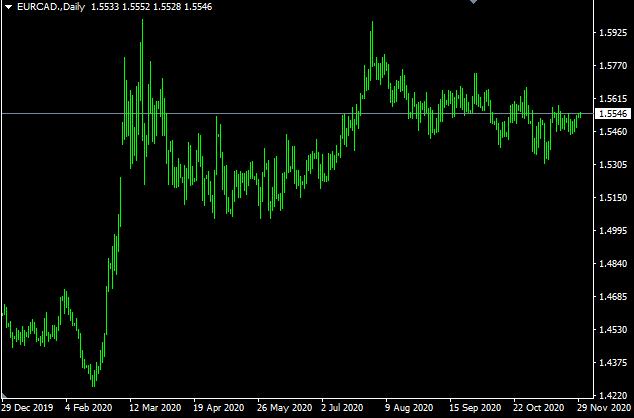The width and height of the screenshot is (634, 418).
Task: Select the current price label 1.5546
Action: pyautogui.click(x=613, y=114)
